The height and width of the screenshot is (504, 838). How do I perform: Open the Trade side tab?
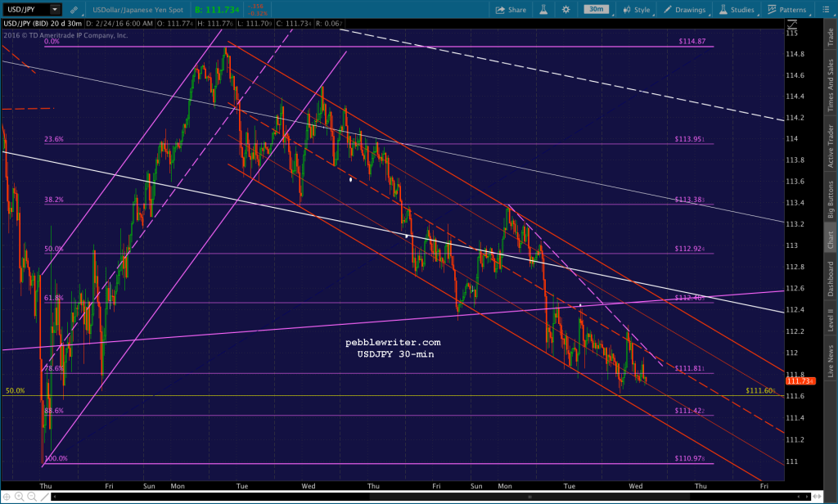pos(831,37)
